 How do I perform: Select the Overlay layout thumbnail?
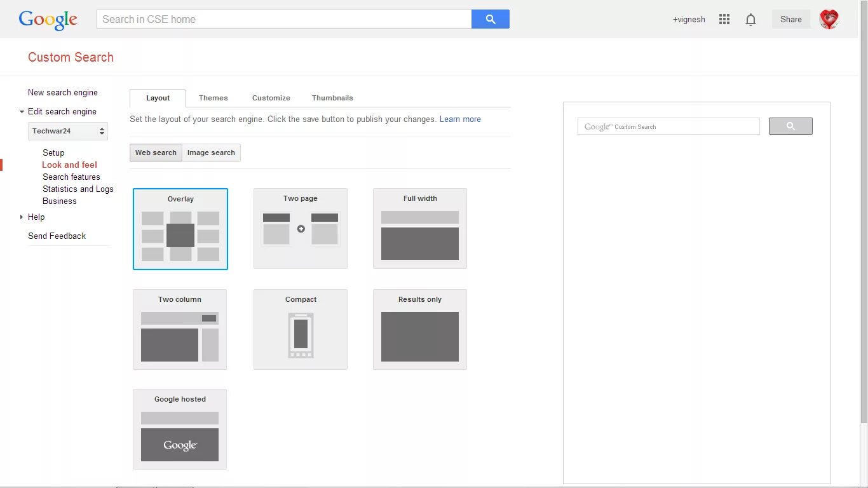pos(180,229)
